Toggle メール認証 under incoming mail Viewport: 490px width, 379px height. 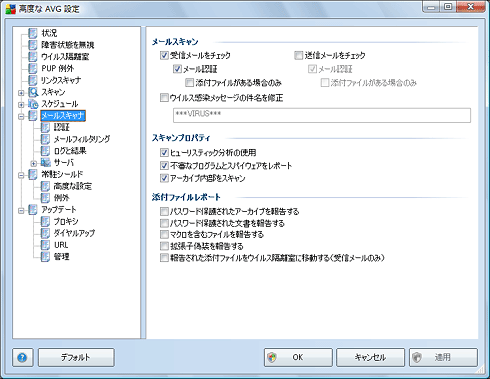[x=177, y=69]
